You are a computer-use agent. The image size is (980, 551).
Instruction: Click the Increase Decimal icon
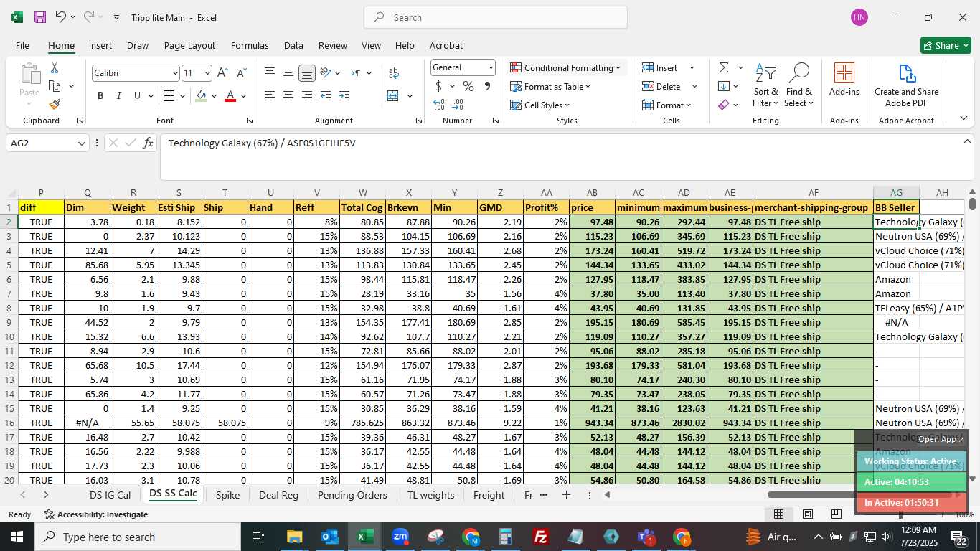439,105
